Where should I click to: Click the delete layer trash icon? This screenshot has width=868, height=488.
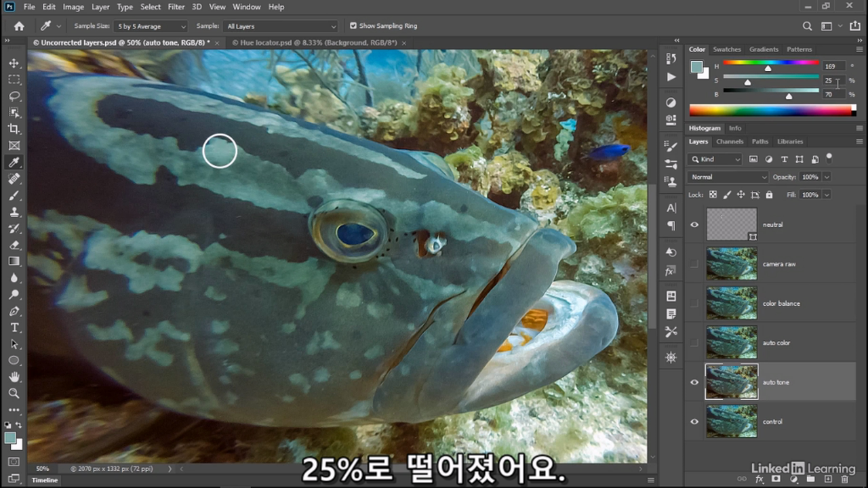coord(844,479)
